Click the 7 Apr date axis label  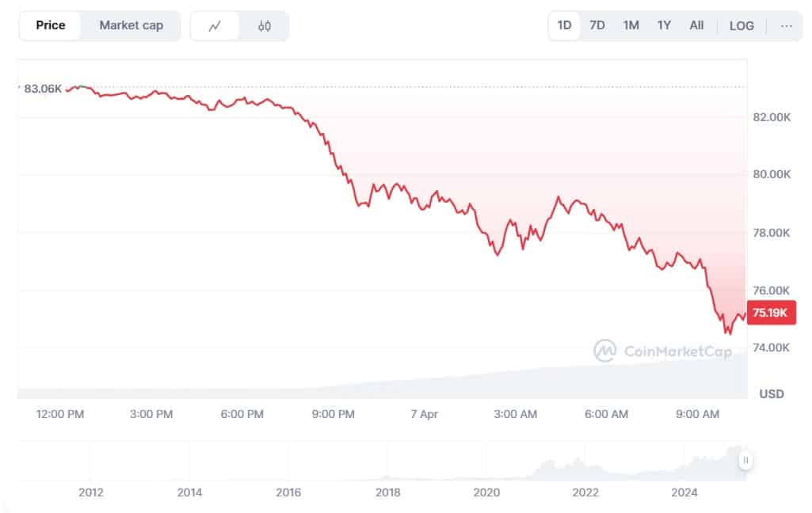[x=424, y=414]
